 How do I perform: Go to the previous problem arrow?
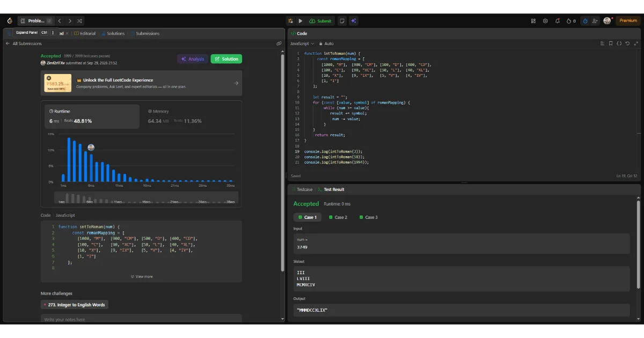coord(60,21)
